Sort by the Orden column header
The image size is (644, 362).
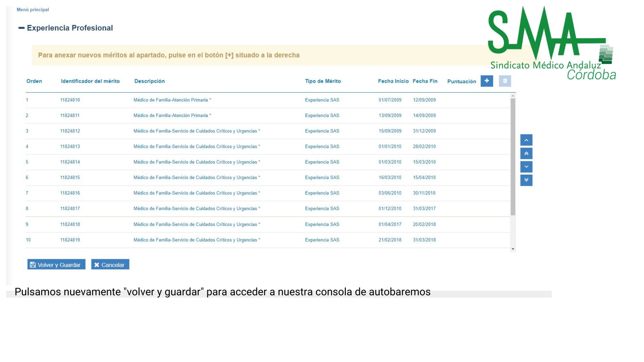click(34, 81)
